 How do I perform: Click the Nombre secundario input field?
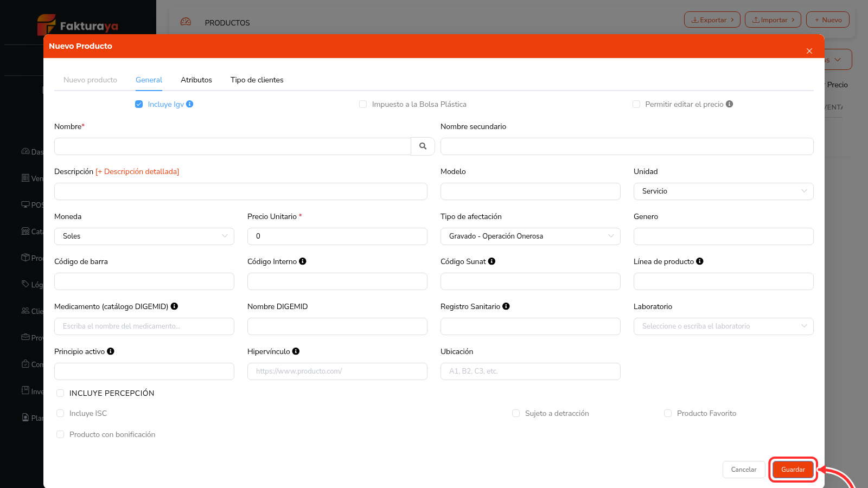click(x=627, y=146)
